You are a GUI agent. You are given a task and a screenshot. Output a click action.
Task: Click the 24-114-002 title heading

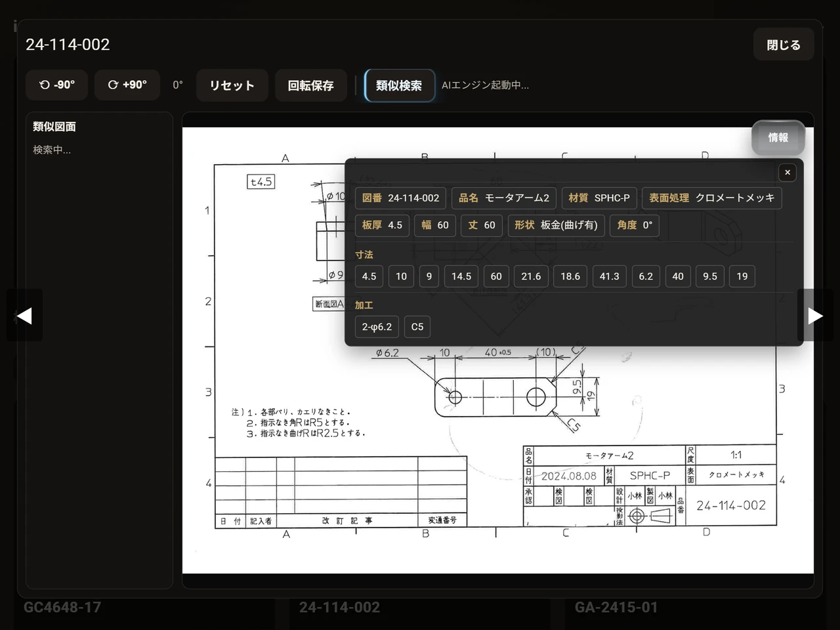(68, 45)
